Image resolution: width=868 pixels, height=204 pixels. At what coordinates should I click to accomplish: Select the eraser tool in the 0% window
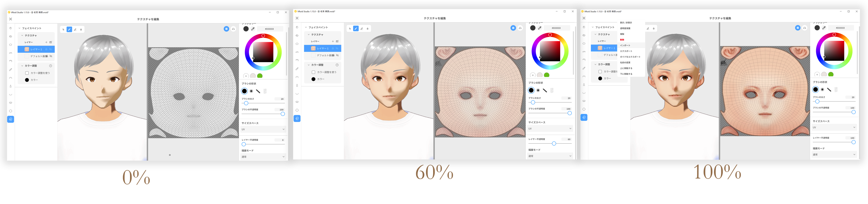point(75,30)
